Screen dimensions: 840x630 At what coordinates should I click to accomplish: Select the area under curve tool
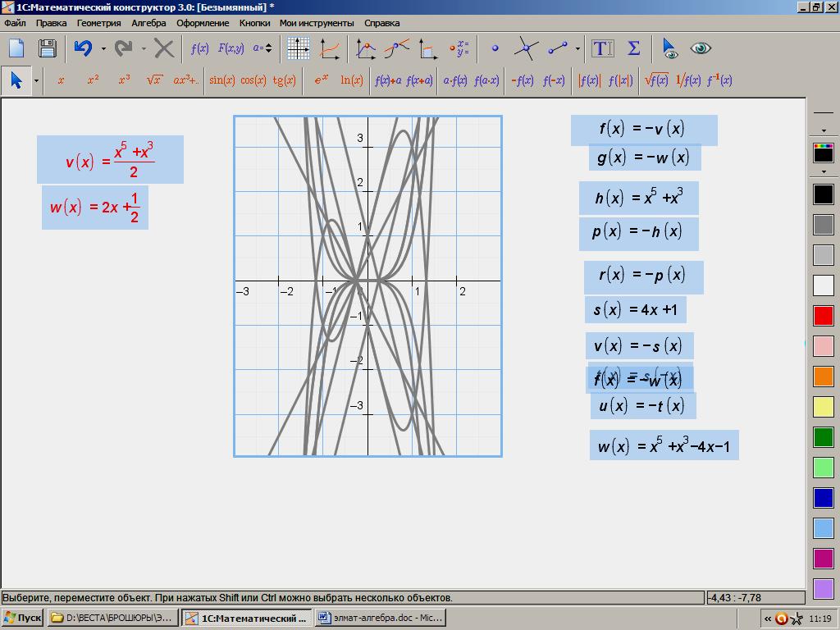click(428, 48)
